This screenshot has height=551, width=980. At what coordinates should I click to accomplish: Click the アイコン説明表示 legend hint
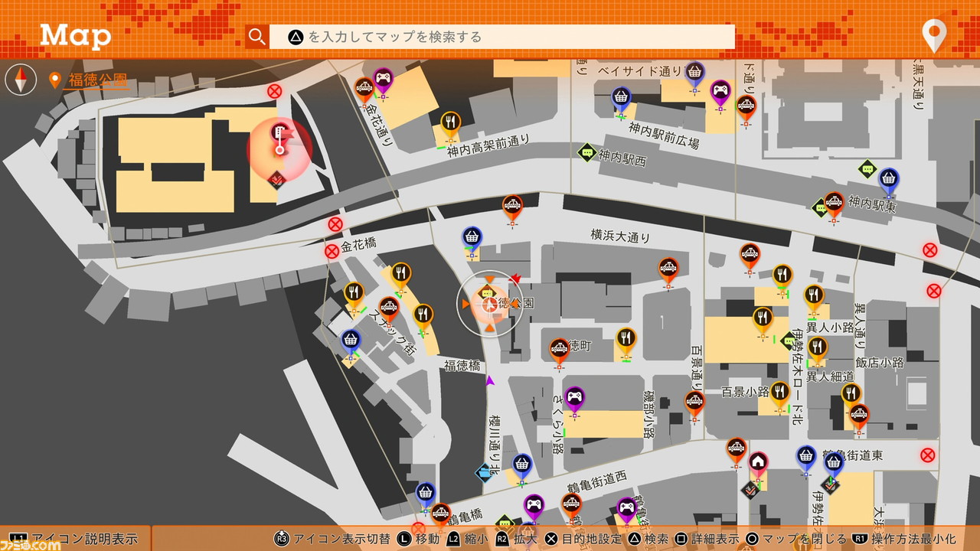pos(74,539)
